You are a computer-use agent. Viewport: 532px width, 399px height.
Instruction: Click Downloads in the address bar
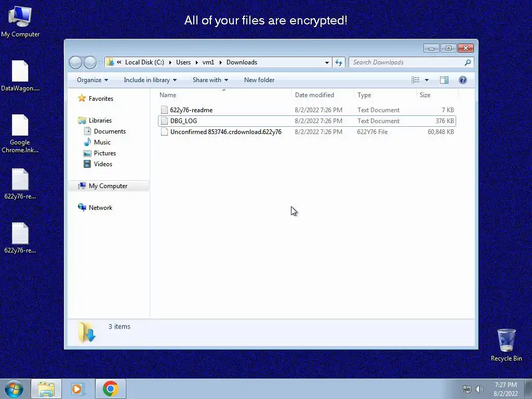pos(242,62)
